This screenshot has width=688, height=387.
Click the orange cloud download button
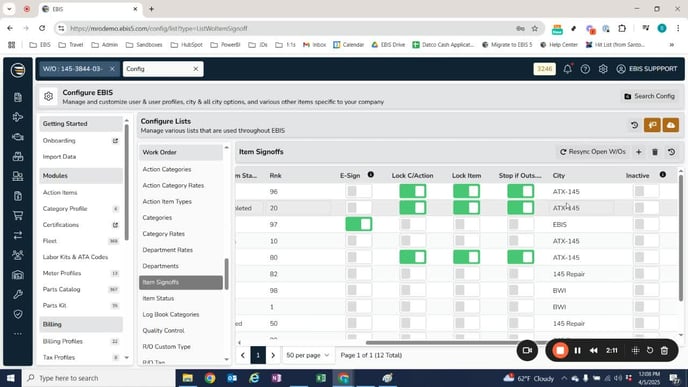tap(671, 125)
